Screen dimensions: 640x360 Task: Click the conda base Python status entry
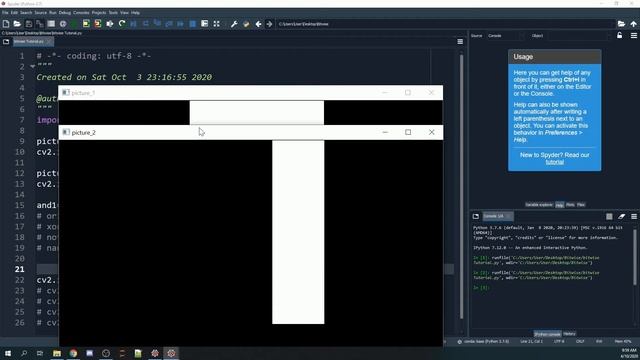coord(483,342)
